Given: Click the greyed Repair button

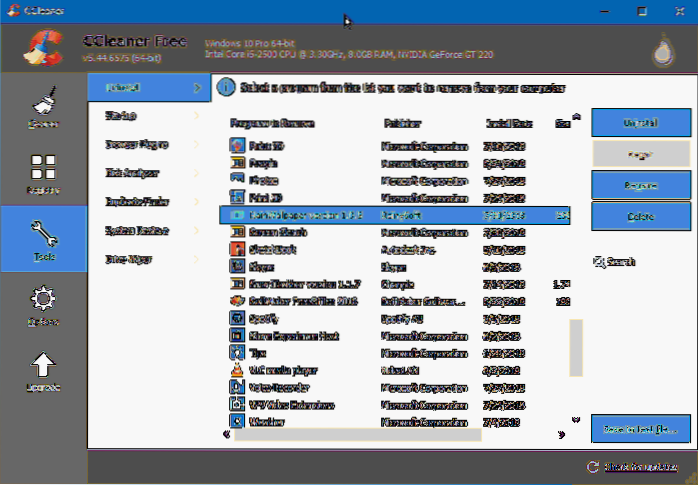Looking at the screenshot, I should pyautogui.click(x=641, y=154).
